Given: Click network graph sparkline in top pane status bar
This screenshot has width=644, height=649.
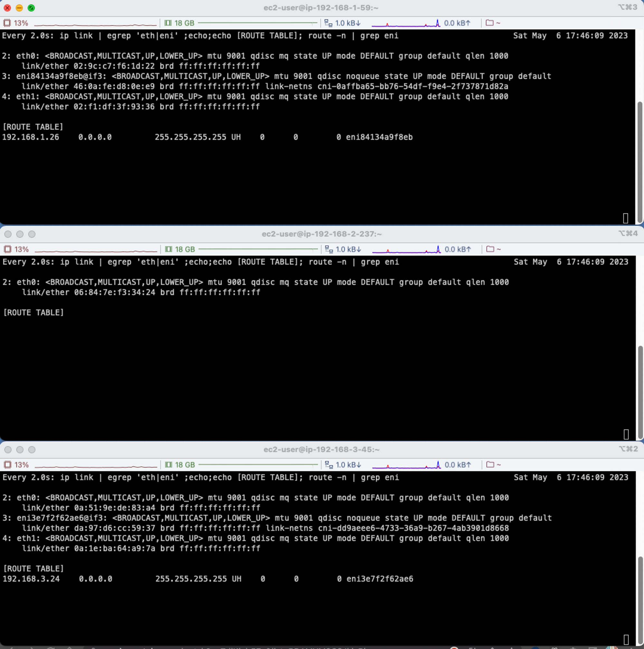Looking at the screenshot, I should point(406,23).
